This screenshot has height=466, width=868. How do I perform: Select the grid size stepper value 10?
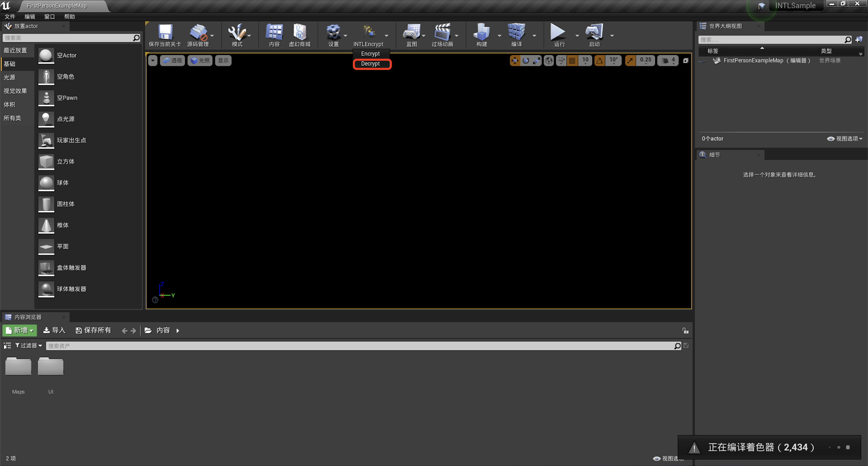(584, 60)
